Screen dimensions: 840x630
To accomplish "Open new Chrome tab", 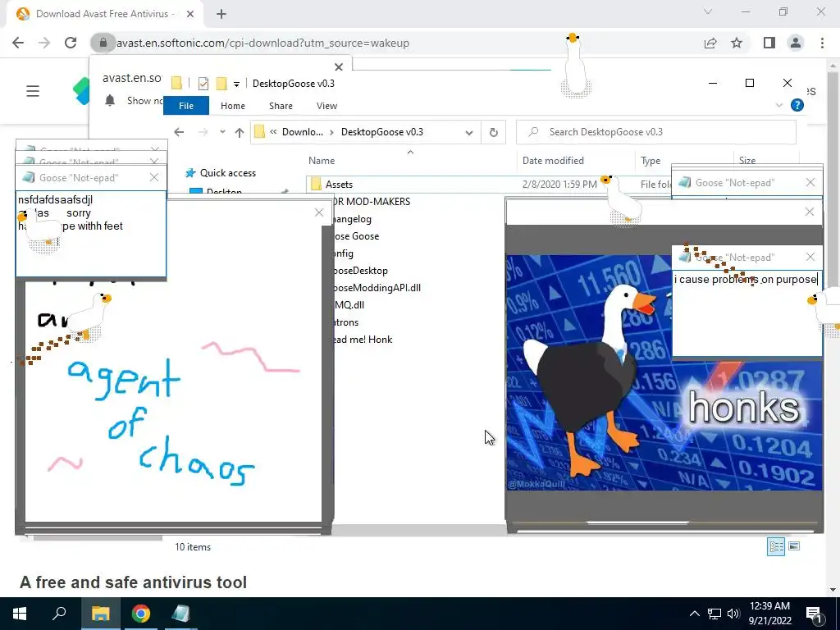I will pos(221,14).
